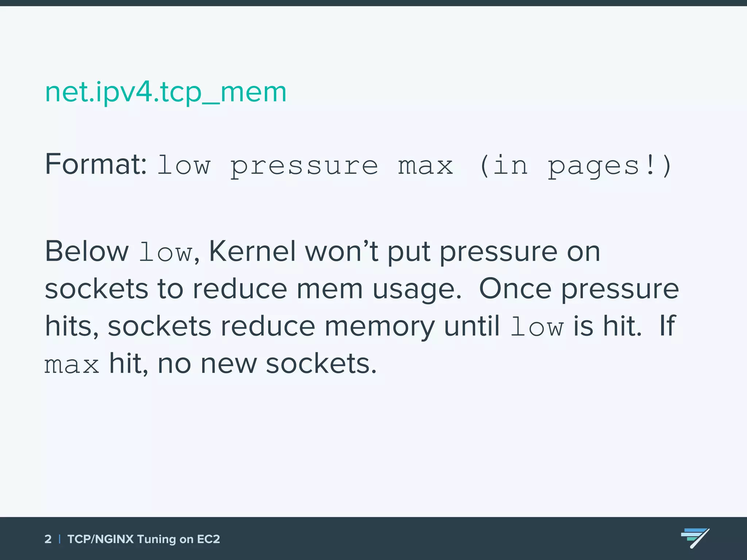Click monospace low in the format line

(184, 166)
